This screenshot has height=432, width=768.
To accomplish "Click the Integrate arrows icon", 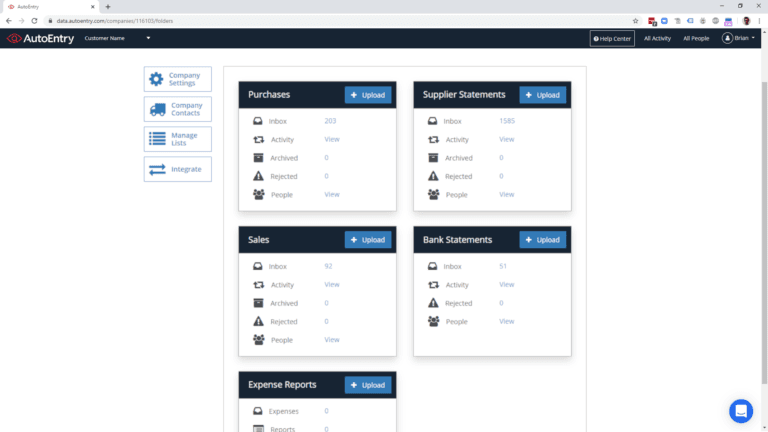I will (157, 169).
